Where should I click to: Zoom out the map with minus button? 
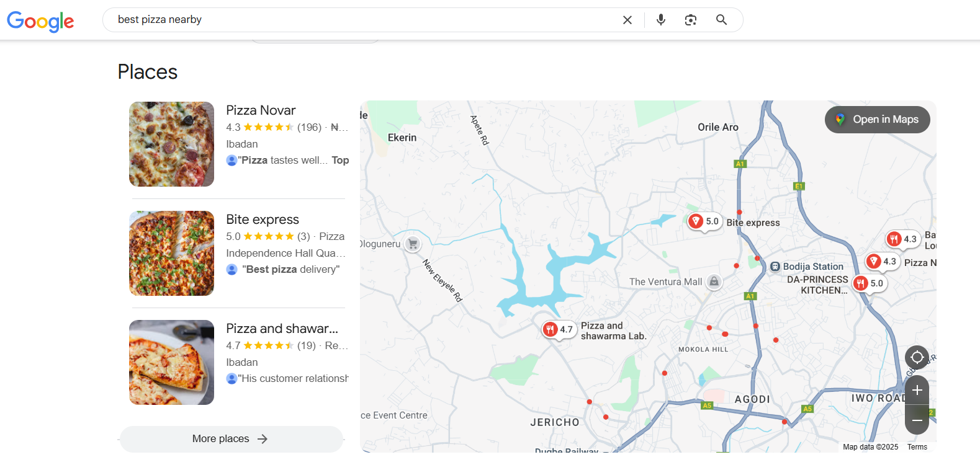(x=917, y=420)
